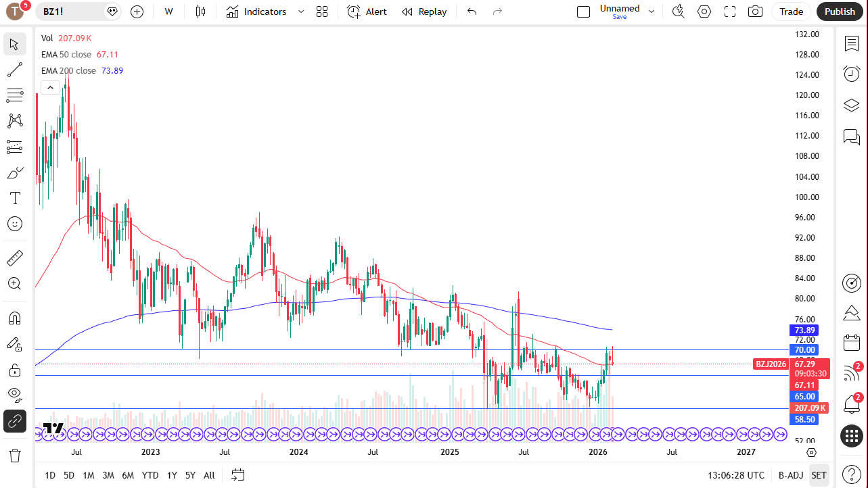Open the Fibonacci retracement tool

15,95
